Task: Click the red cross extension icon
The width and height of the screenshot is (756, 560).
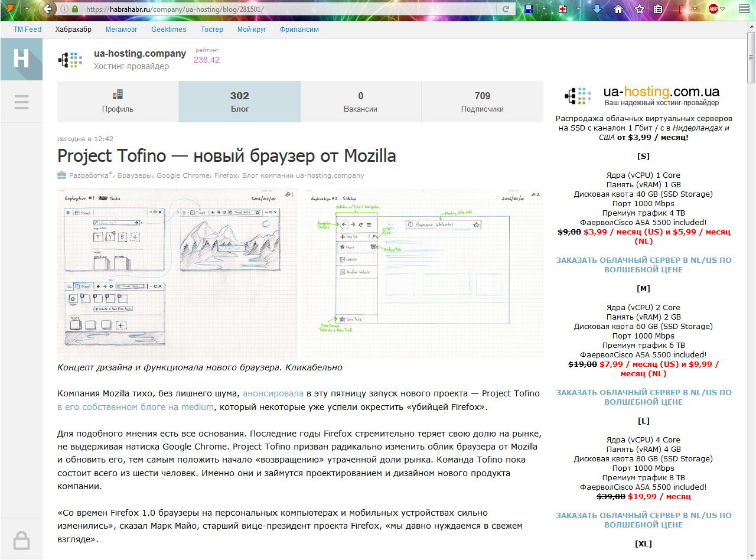Action: [x=563, y=9]
